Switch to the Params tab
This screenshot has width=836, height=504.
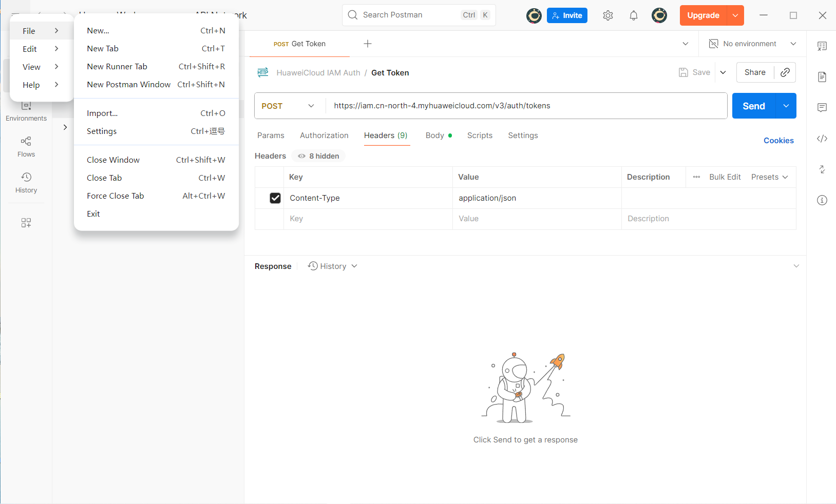click(271, 135)
